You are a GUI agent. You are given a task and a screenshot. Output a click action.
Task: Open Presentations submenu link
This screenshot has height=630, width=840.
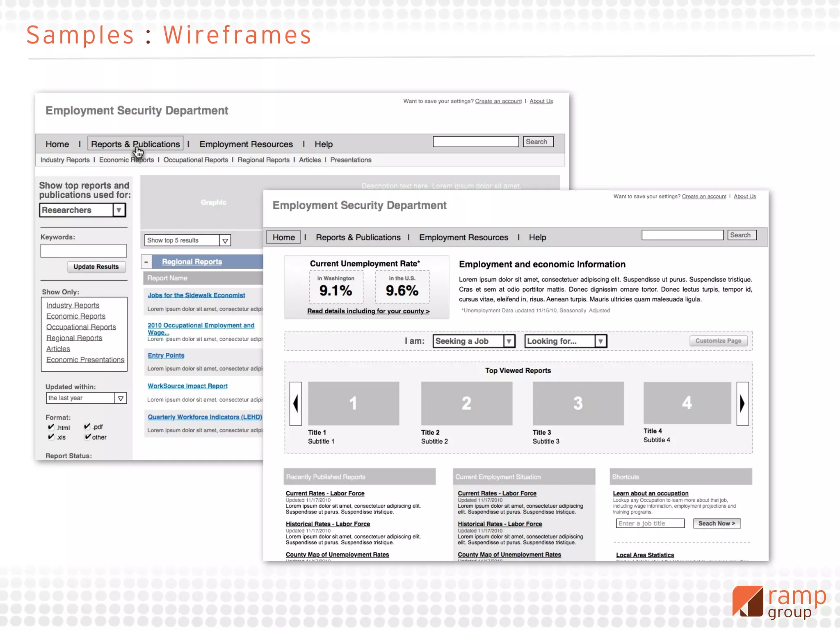pyautogui.click(x=351, y=160)
